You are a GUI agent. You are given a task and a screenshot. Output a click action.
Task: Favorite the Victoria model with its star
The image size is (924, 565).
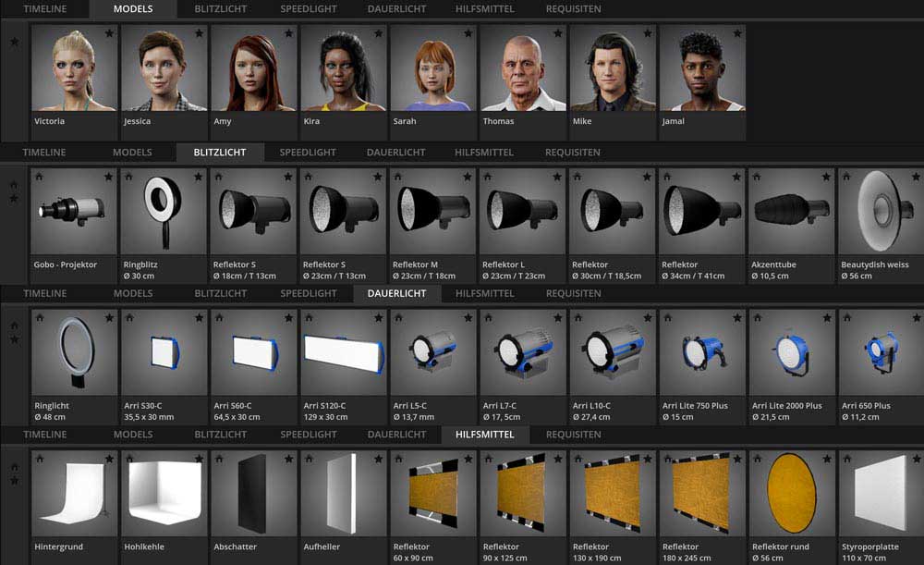(109, 33)
